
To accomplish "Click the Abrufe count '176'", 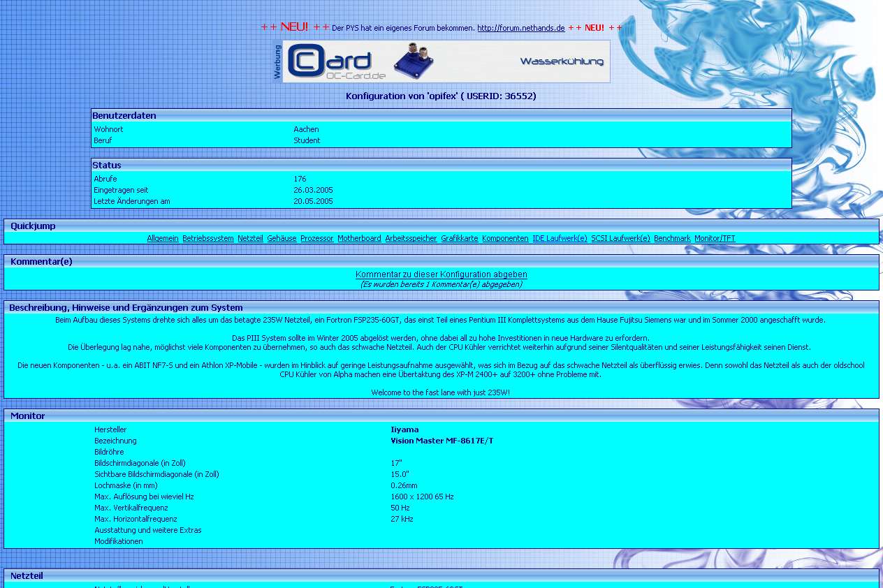I will (x=300, y=179).
